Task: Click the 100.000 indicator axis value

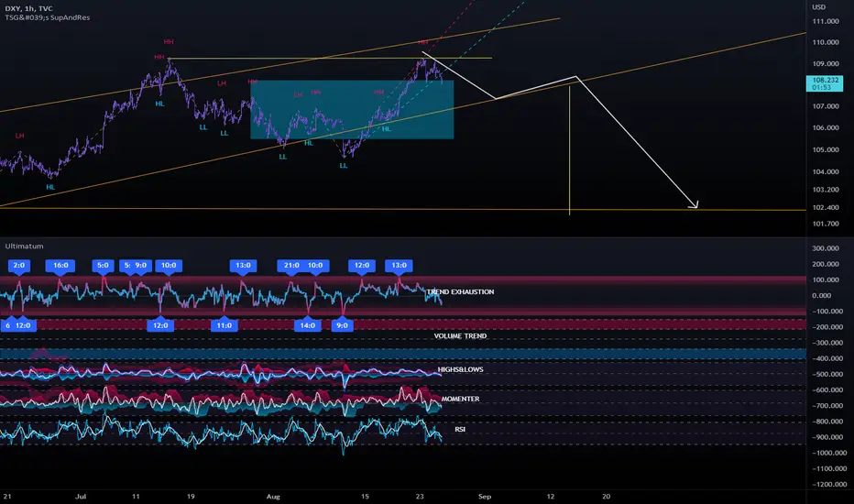Action: click(x=826, y=280)
